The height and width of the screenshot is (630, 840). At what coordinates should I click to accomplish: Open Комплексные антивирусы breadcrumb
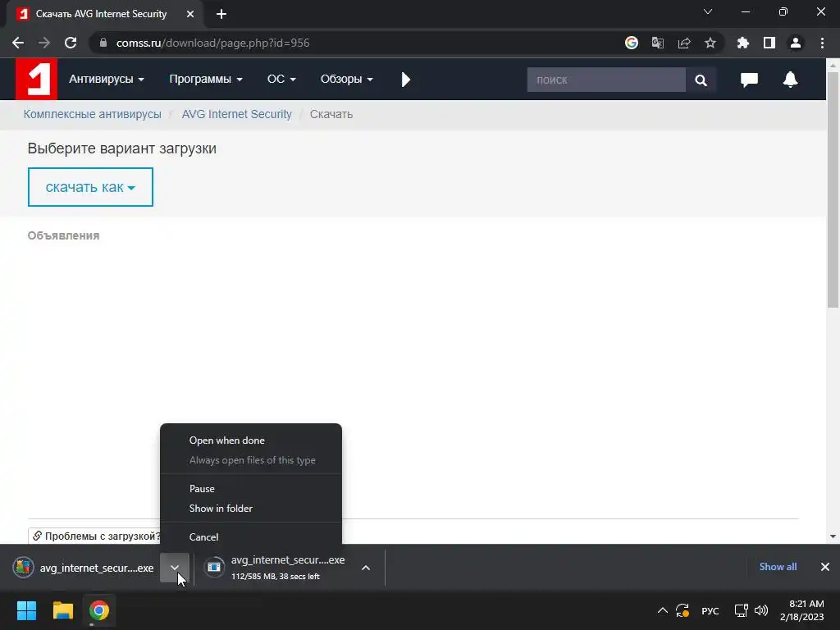tap(92, 114)
